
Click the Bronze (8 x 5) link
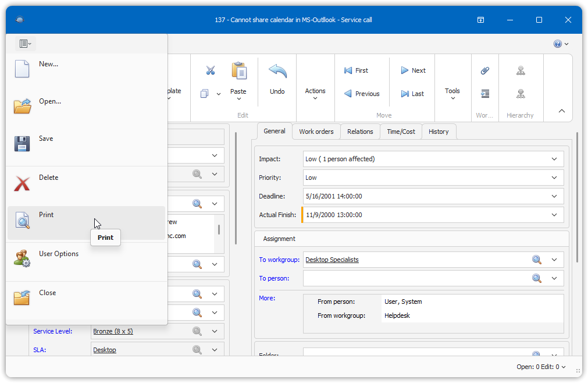coord(113,331)
